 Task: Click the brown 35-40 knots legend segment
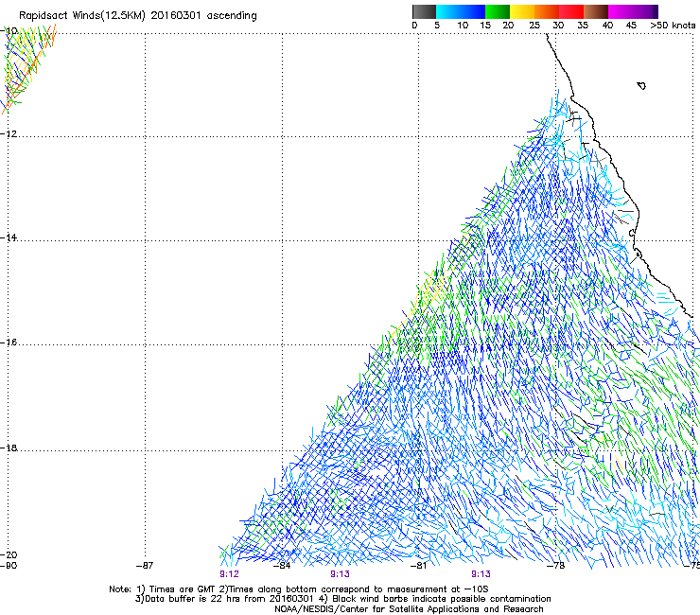point(596,11)
